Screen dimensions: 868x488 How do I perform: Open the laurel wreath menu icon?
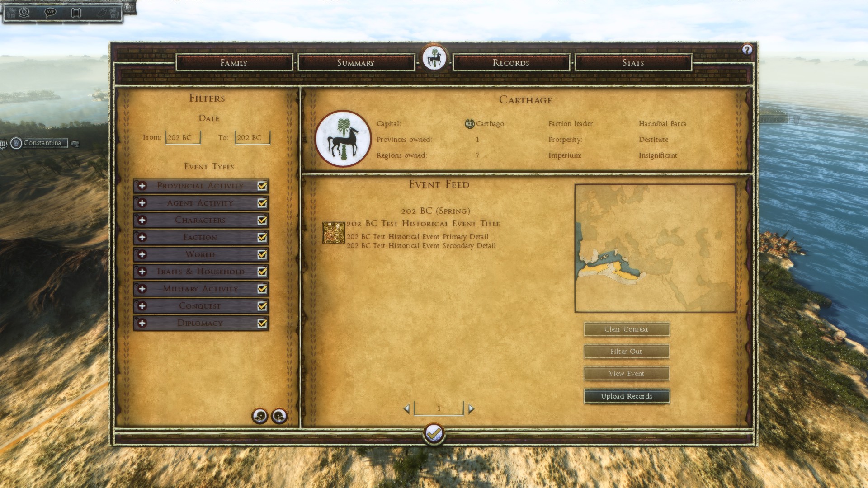click(24, 12)
